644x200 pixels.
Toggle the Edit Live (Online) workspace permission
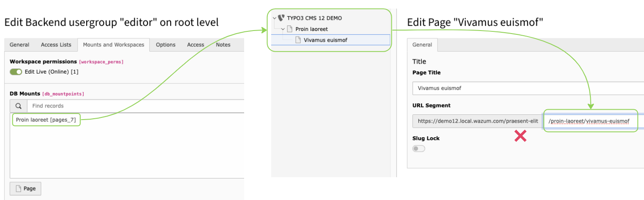coord(16,72)
